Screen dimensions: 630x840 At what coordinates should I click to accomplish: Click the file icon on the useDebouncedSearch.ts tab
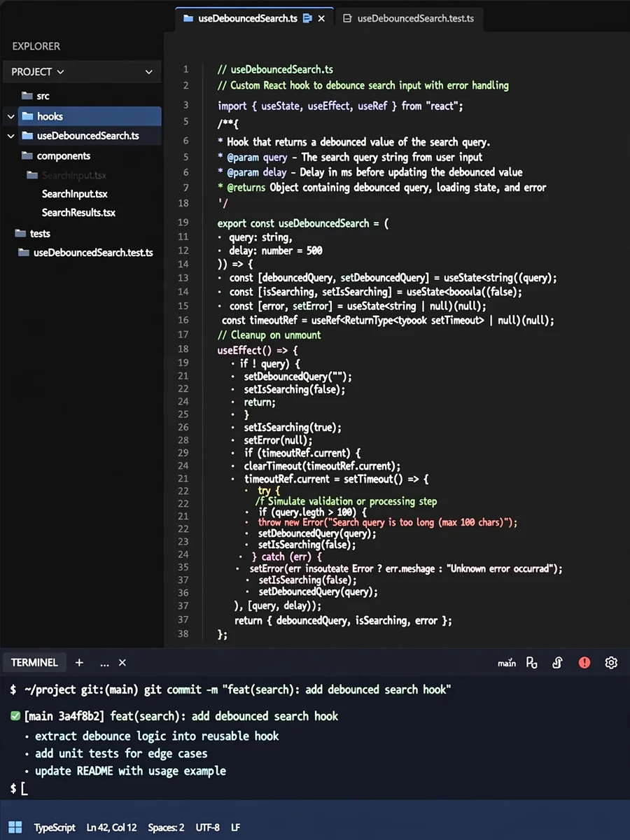click(x=188, y=19)
